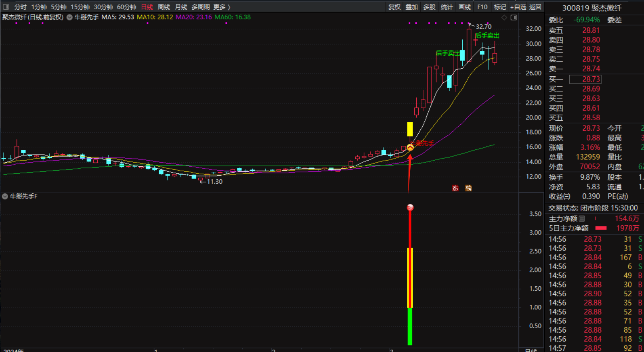Select the 60分钟 period tab
This screenshot has height=352, width=644.
[126, 7]
